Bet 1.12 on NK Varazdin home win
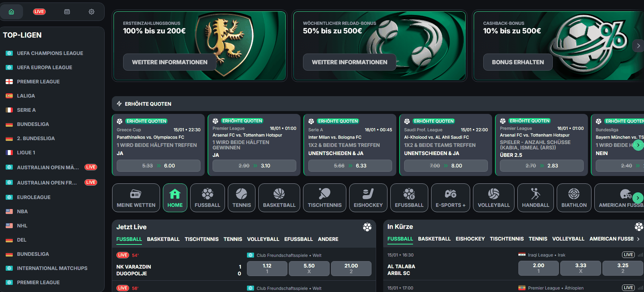Screen dimensions: 644x292 [267, 268]
